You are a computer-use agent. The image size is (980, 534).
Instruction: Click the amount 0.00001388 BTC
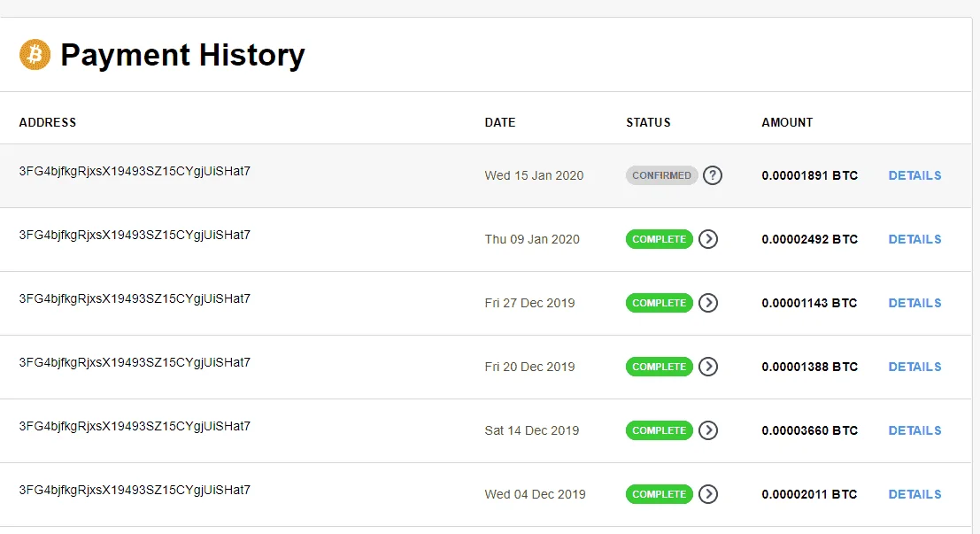[809, 367]
